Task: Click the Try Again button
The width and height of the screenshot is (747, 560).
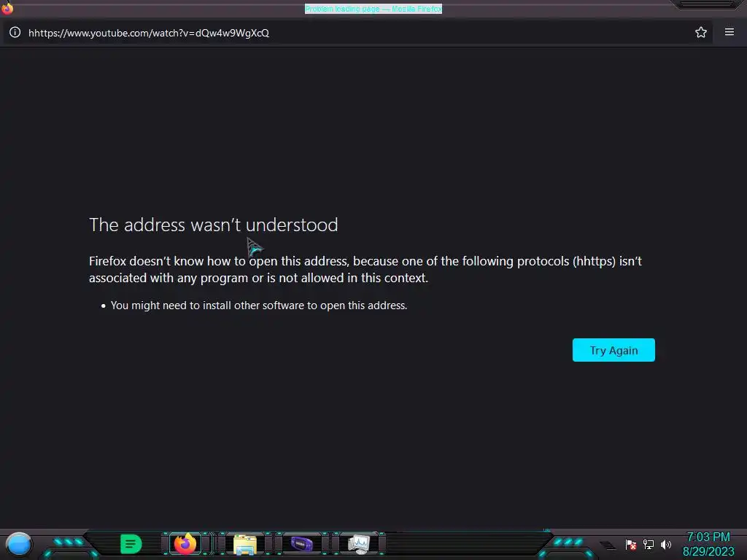Action: [614, 350]
